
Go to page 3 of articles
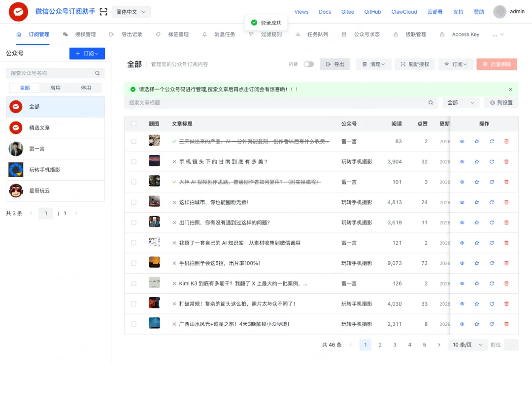395,344
